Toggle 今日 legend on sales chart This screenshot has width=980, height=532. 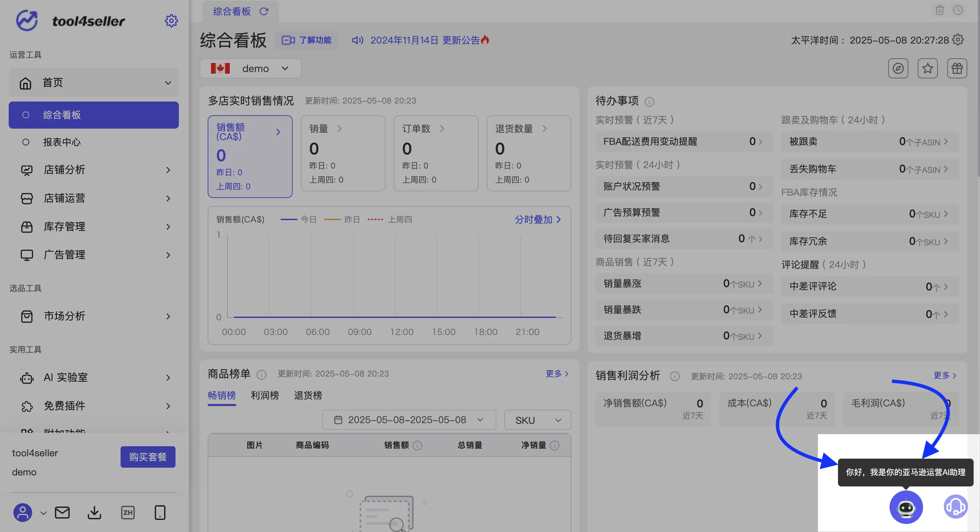point(299,219)
